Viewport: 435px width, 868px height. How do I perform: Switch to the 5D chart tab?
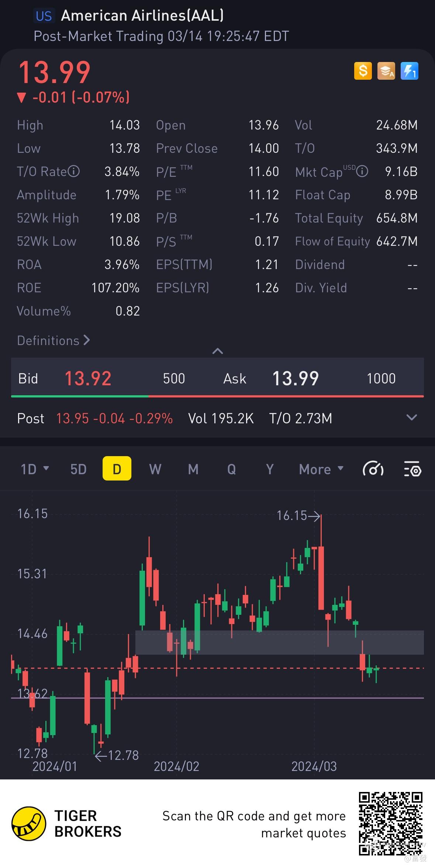(x=78, y=469)
